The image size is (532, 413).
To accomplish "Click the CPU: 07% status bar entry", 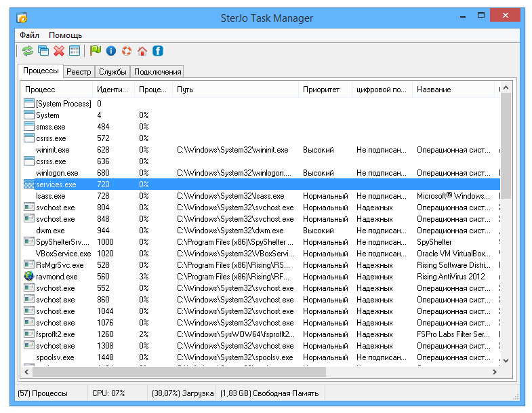I will [x=108, y=393].
